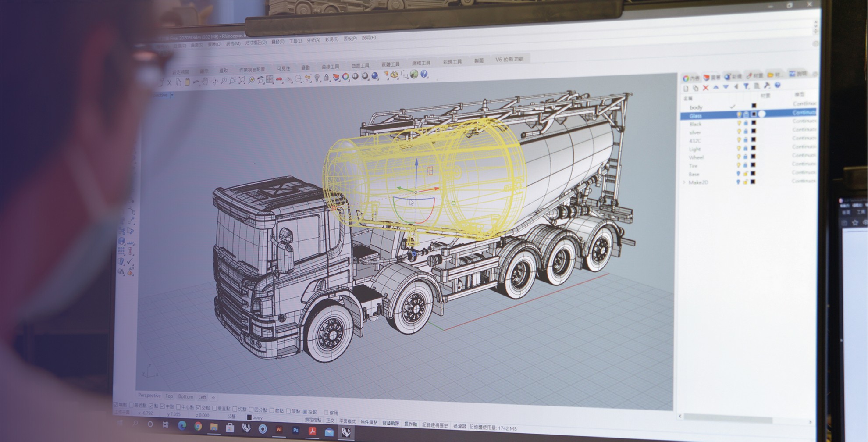
Task: Click the red car icon in toolbar
Action: pos(279,79)
